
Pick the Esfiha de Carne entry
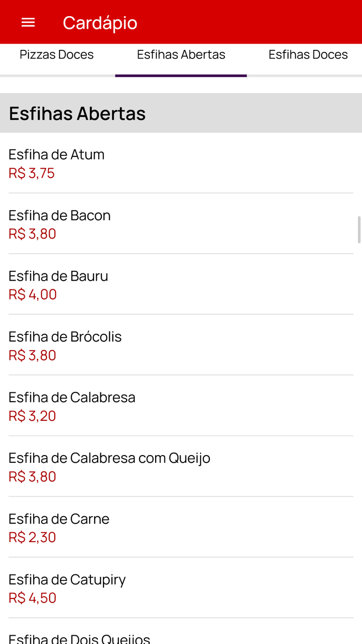pyautogui.click(x=58, y=518)
